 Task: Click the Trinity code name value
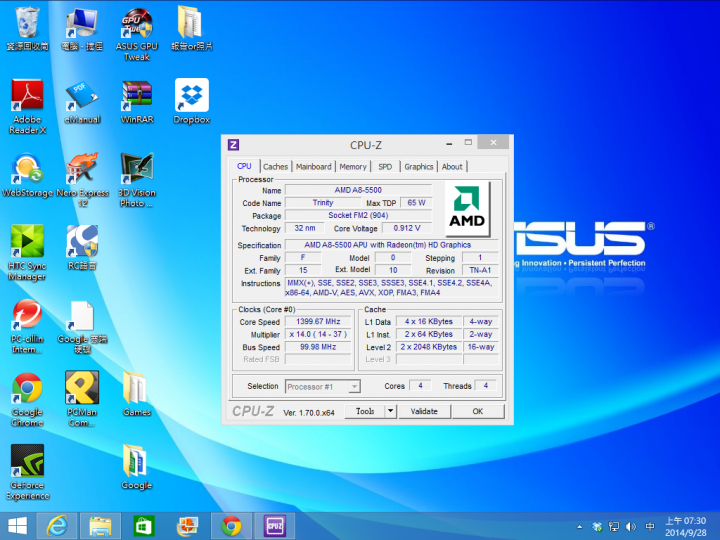click(x=323, y=202)
